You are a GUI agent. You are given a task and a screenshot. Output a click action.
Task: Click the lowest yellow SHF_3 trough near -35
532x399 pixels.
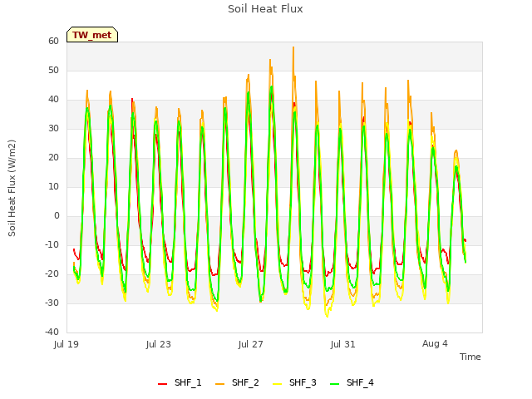(x=328, y=317)
